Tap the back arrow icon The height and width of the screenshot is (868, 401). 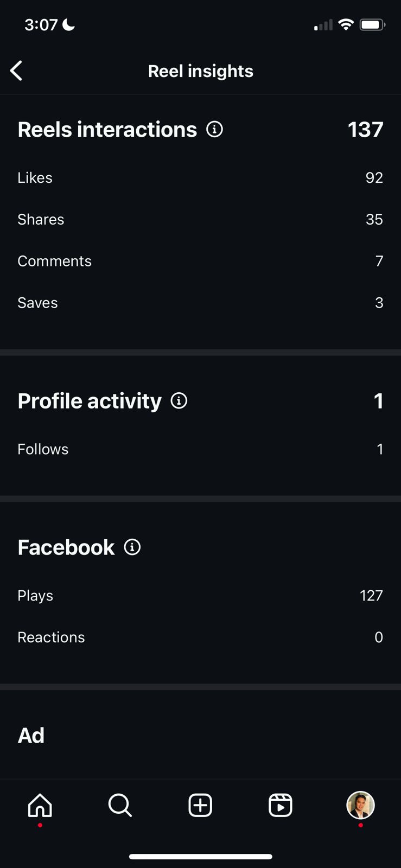[x=16, y=71]
